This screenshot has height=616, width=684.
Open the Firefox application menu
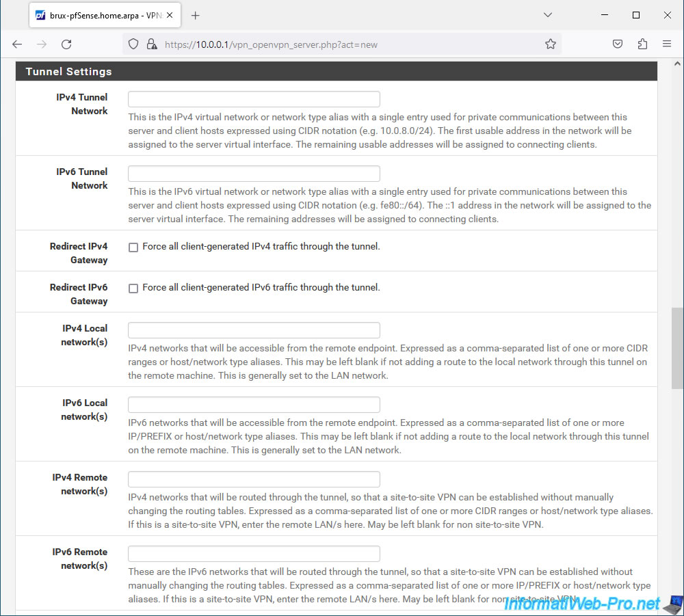tap(666, 44)
